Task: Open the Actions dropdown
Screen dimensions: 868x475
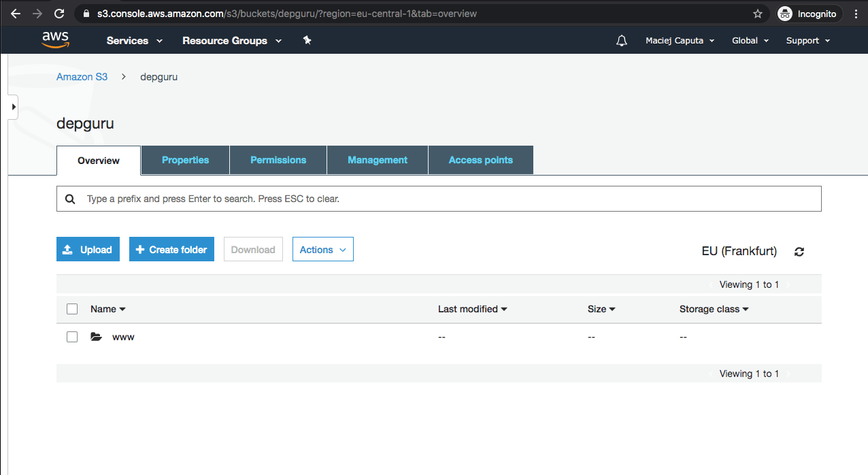Action: point(322,250)
